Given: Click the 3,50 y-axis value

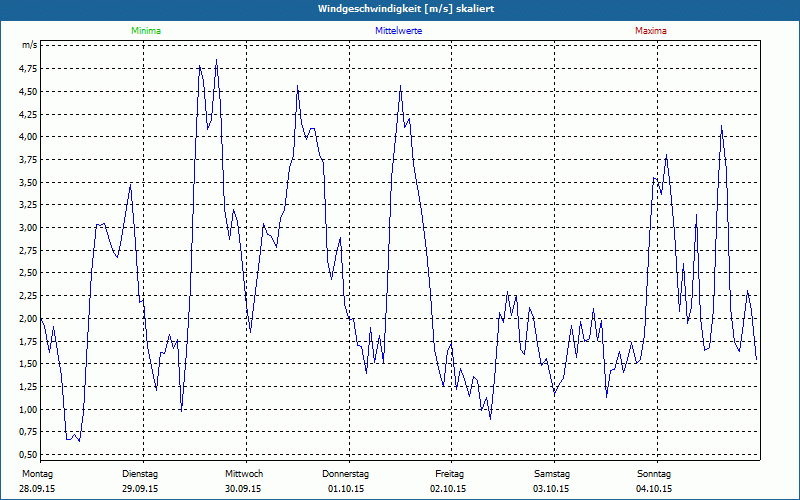Looking at the screenshot, I should 29,183.
